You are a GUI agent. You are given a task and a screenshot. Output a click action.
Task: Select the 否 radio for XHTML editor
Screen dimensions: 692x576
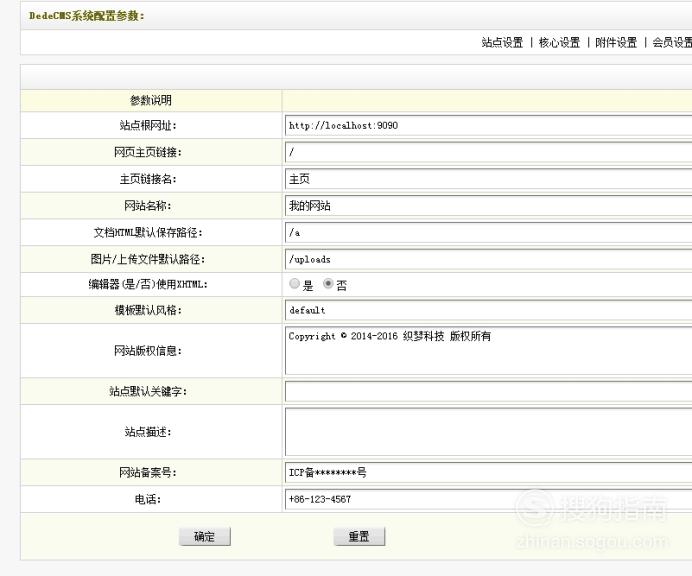pyautogui.click(x=328, y=284)
